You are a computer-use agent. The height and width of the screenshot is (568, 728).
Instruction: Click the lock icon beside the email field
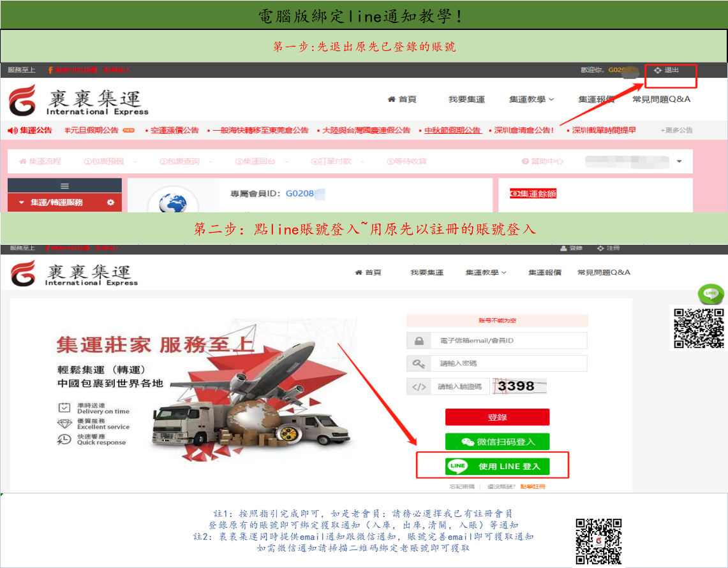click(x=419, y=340)
